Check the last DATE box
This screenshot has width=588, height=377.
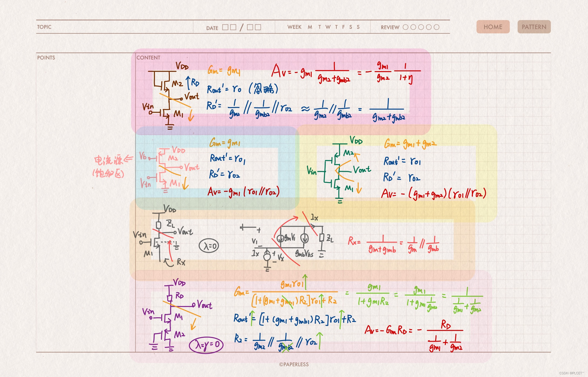(x=258, y=27)
